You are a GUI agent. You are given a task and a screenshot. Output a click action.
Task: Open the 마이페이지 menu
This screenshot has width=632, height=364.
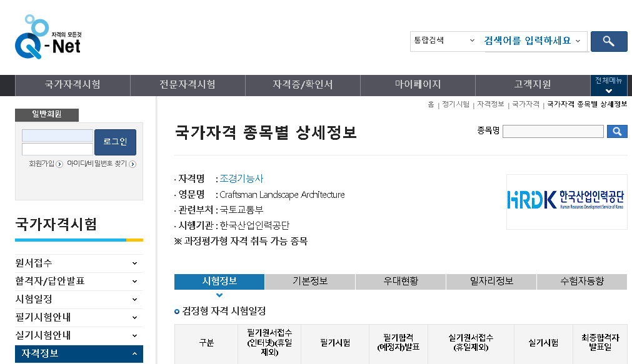tap(417, 85)
